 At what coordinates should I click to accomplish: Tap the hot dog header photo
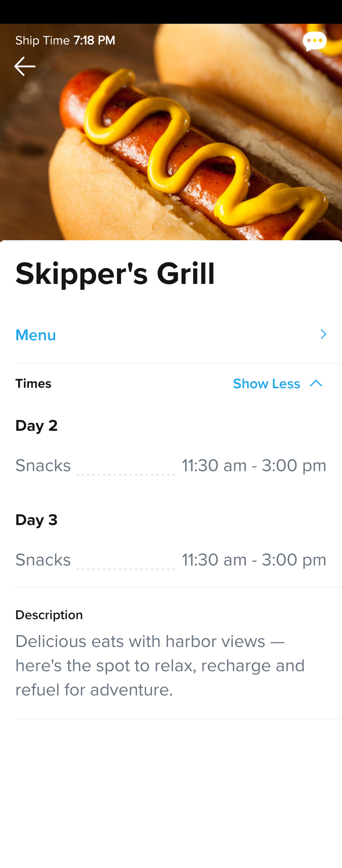pyautogui.click(x=171, y=132)
